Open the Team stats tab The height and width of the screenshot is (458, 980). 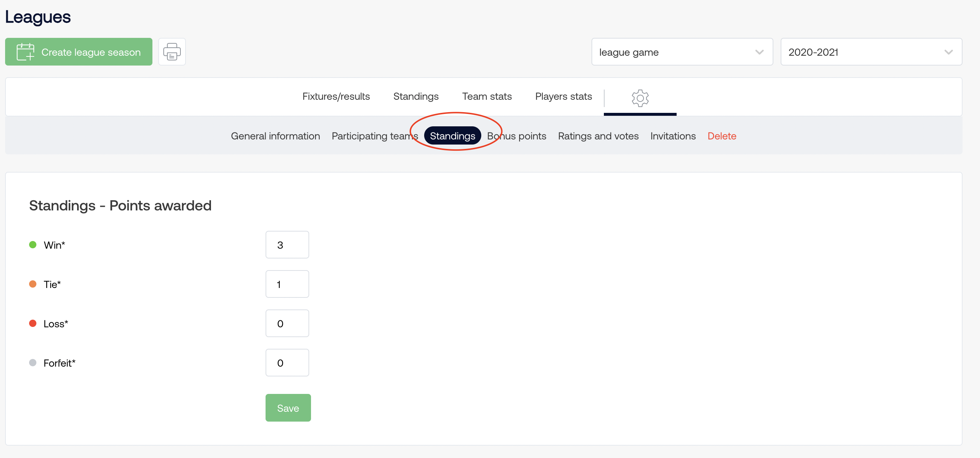tap(487, 96)
